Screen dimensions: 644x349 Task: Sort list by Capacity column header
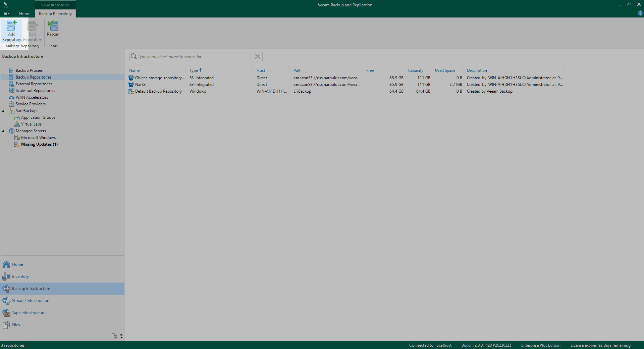[x=415, y=70]
